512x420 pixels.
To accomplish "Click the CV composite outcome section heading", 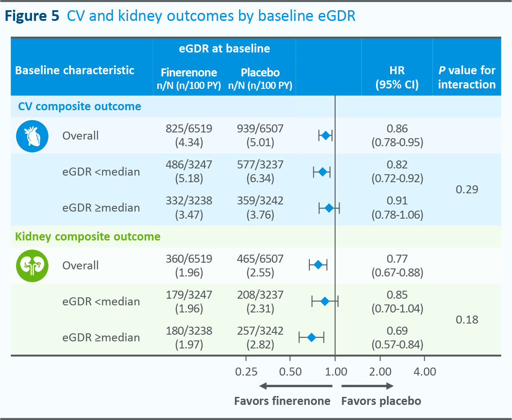I will (x=80, y=107).
